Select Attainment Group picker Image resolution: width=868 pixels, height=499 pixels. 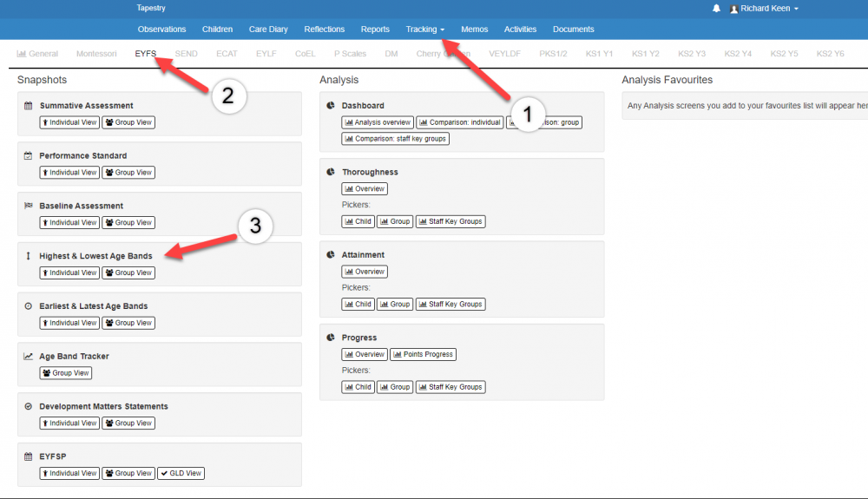pos(395,305)
